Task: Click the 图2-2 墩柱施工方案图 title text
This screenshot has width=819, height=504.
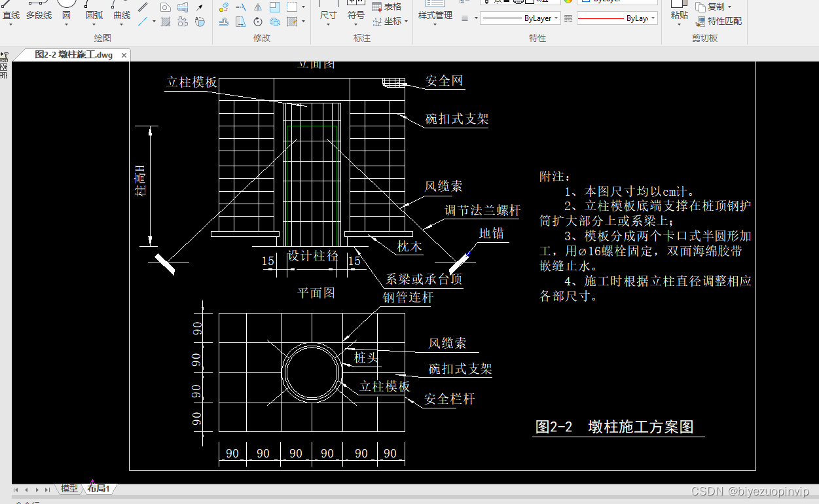Action: [x=614, y=427]
